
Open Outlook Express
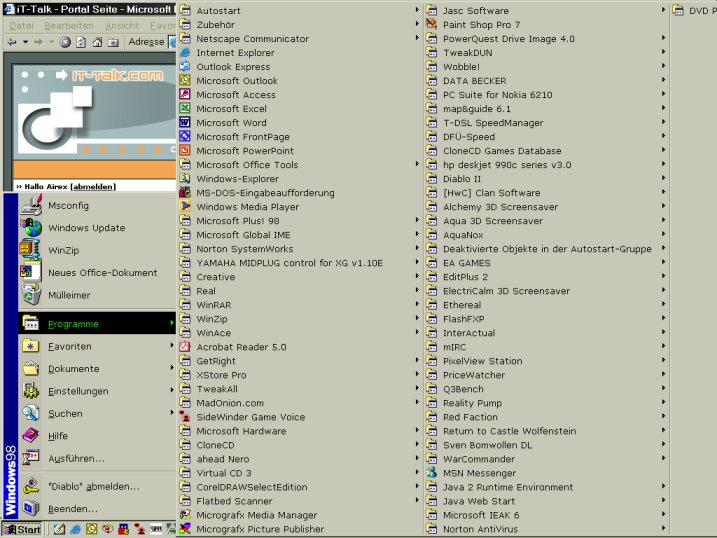(300, 67)
